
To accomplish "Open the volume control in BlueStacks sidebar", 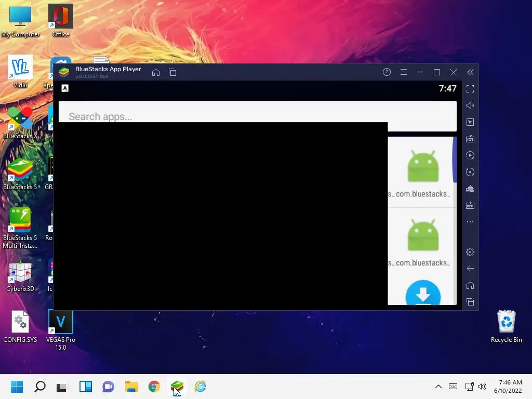I will [x=470, y=105].
